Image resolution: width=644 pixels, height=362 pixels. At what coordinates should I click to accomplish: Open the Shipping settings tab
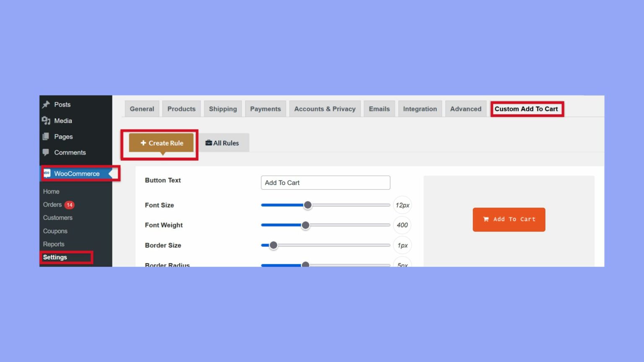[x=223, y=109]
